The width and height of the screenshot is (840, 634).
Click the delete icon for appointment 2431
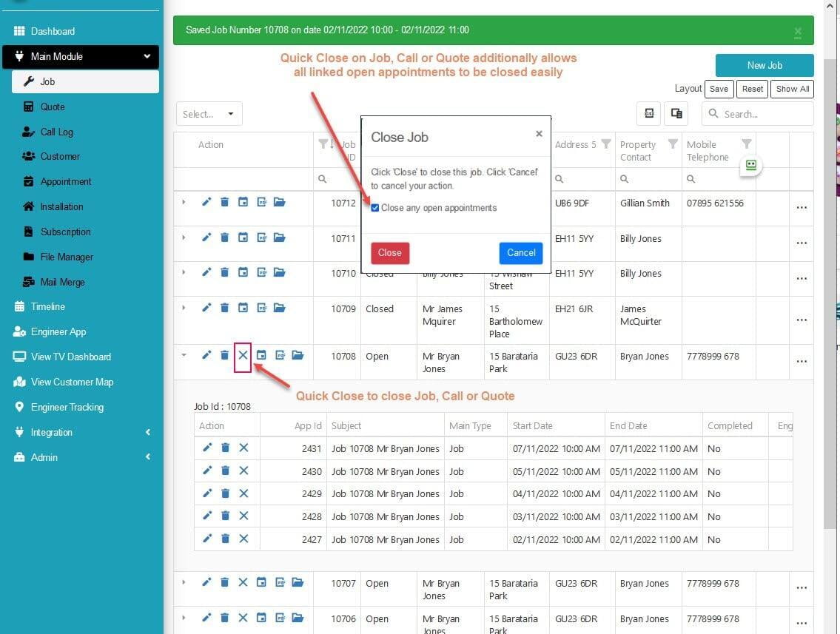click(225, 448)
